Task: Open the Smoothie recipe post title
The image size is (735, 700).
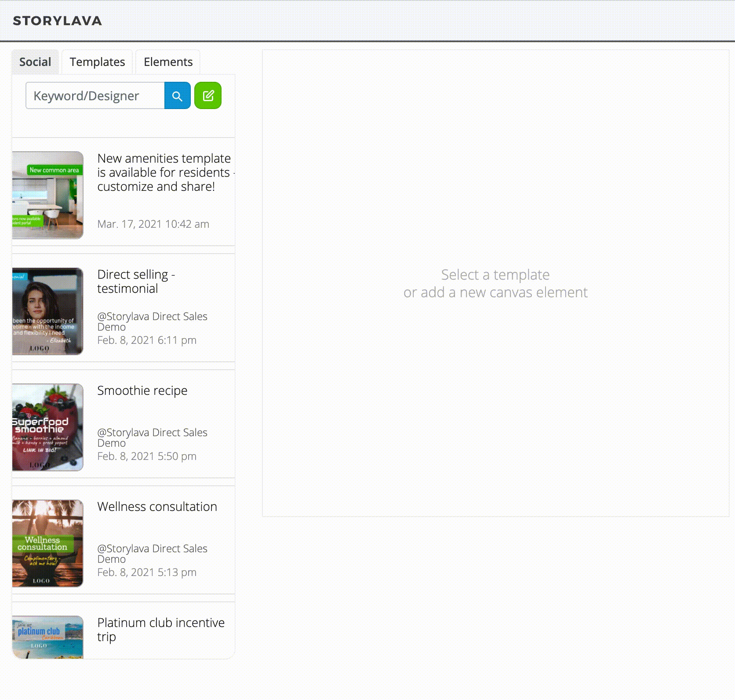Action: 142,390
